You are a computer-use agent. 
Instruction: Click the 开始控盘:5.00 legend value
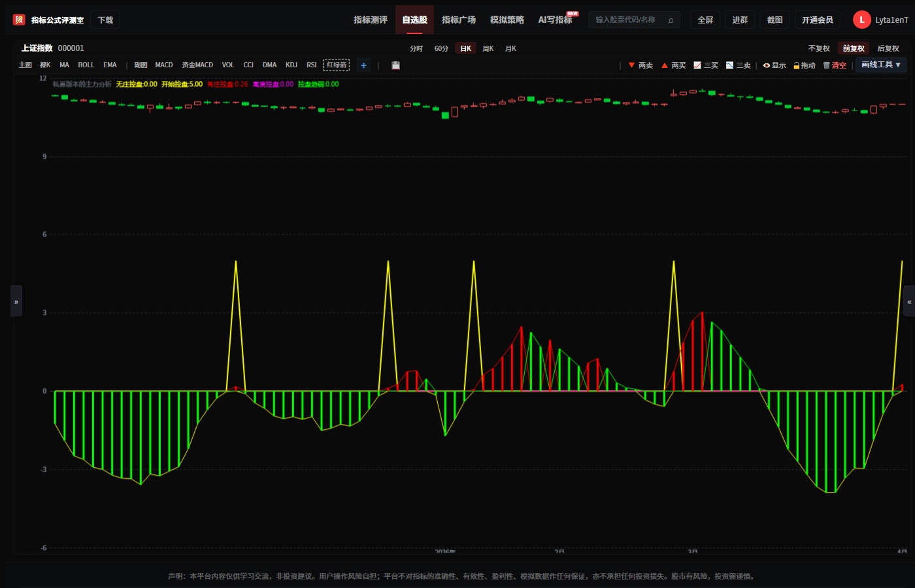pos(182,84)
